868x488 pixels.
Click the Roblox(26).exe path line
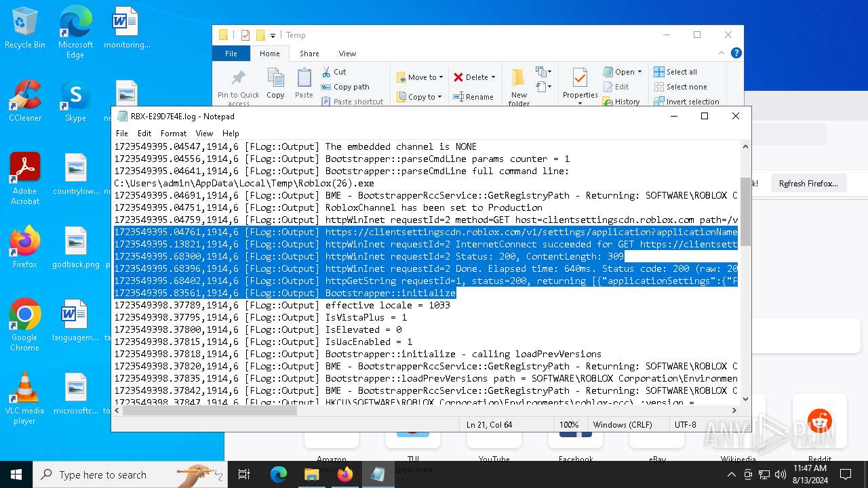244,183
